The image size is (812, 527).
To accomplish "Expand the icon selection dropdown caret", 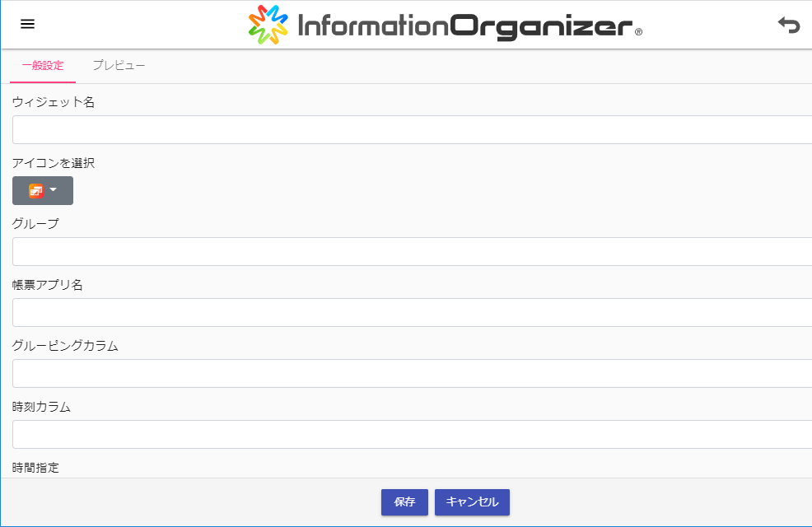I will [54, 190].
